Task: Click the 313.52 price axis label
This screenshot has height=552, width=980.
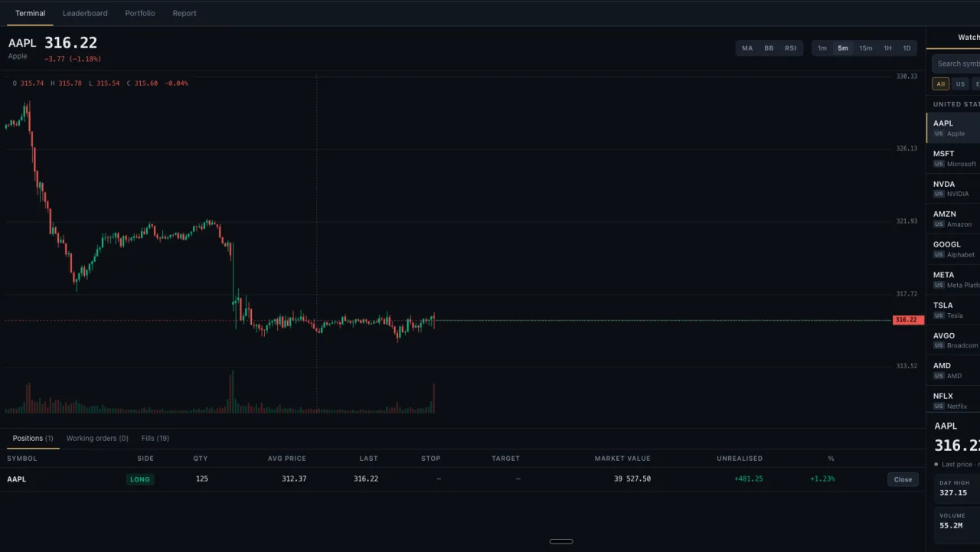Action: 906,366
